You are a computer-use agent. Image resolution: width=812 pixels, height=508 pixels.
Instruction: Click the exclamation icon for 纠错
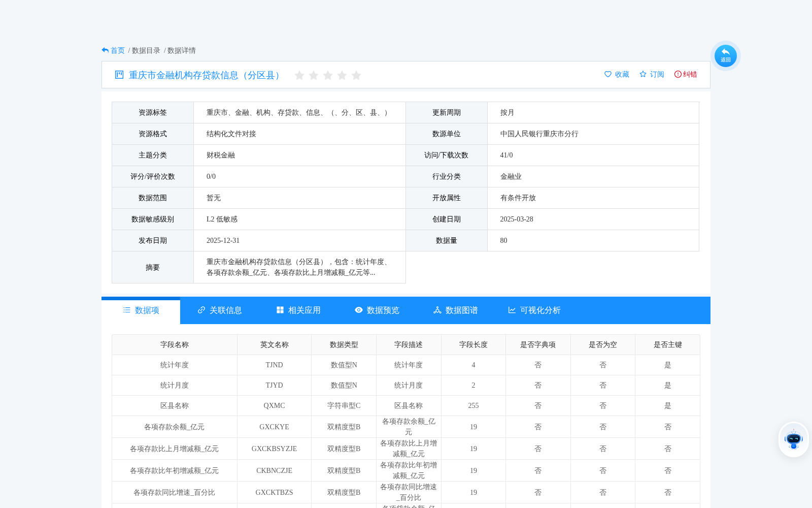[x=678, y=74]
